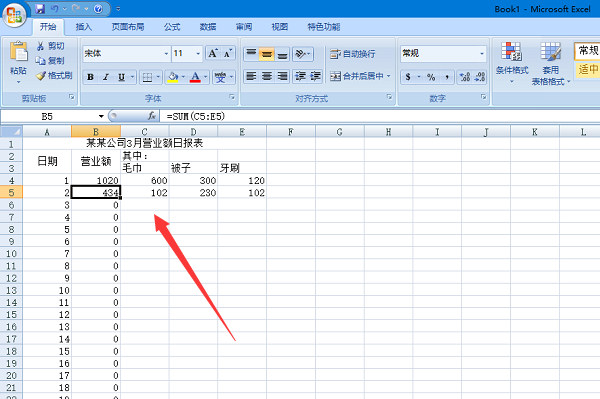The height and width of the screenshot is (399, 600).
Task: Open clipboard group dialog launcher
Action: tap(72, 97)
